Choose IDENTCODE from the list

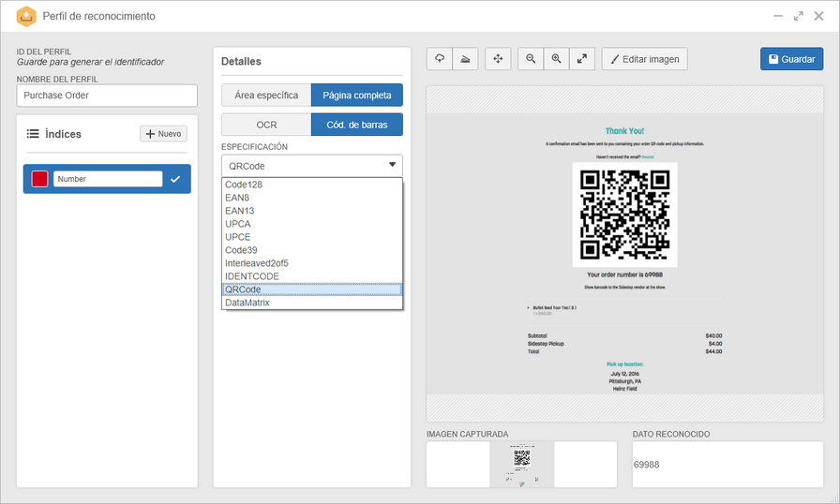(312, 276)
